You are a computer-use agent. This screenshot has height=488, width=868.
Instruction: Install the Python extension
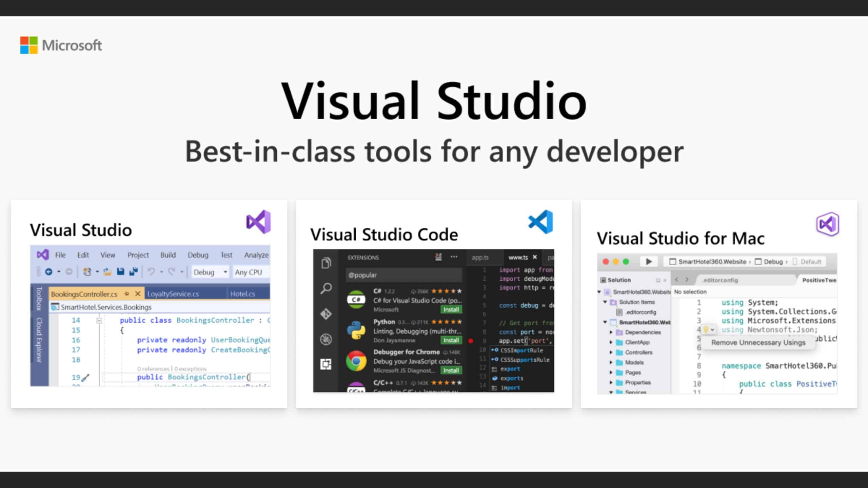[451, 340]
